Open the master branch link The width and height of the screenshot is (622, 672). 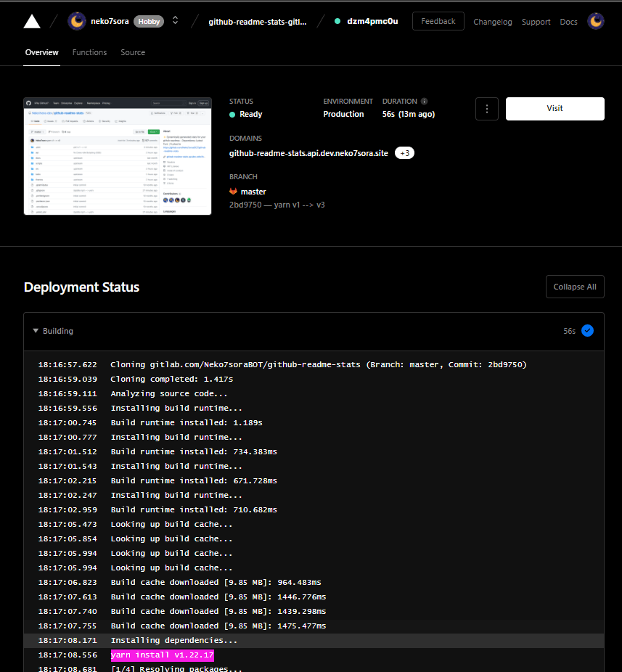pyautogui.click(x=253, y=192)
